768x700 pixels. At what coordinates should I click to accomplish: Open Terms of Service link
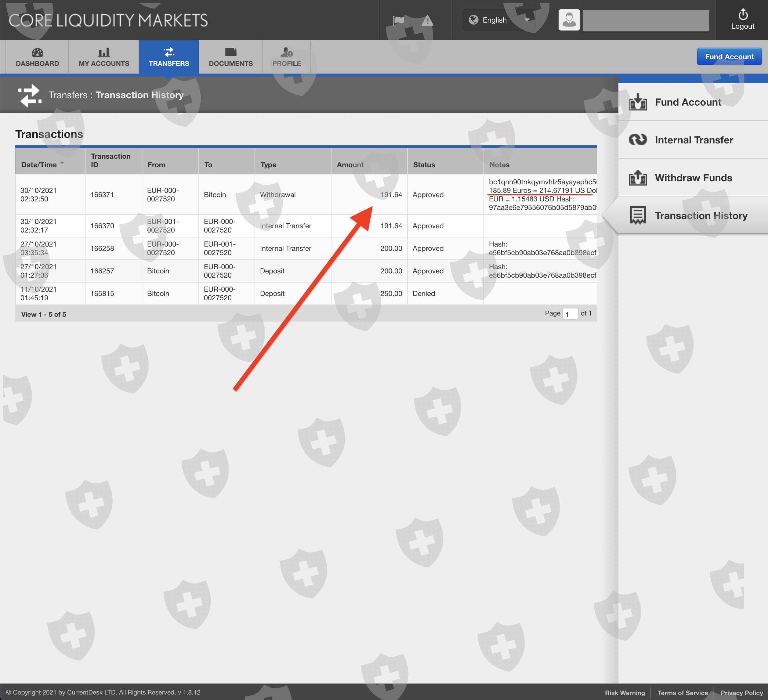click(682, 693)
